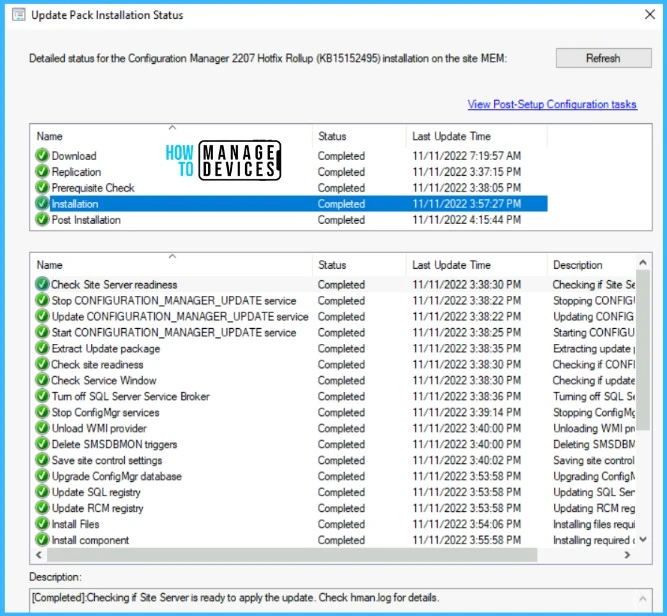The width and height of the screenshot is (667, 616).
Task: Click check icon of Update RCM registry
Action: click(x=42, y=508)
